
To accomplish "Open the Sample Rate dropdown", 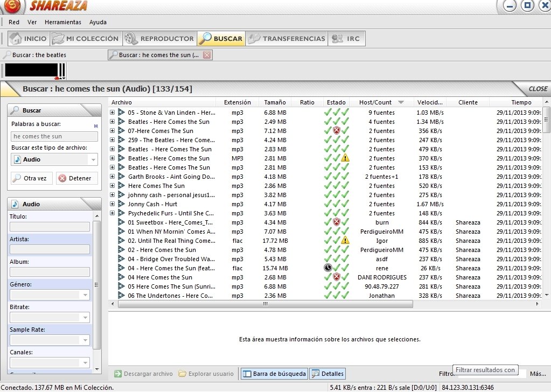I will [50, 340].
